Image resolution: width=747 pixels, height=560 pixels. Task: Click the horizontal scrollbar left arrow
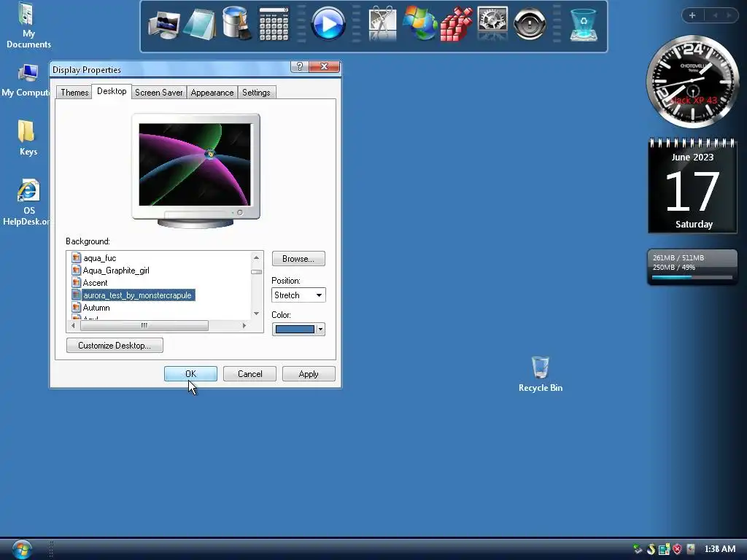coord(73,326)
